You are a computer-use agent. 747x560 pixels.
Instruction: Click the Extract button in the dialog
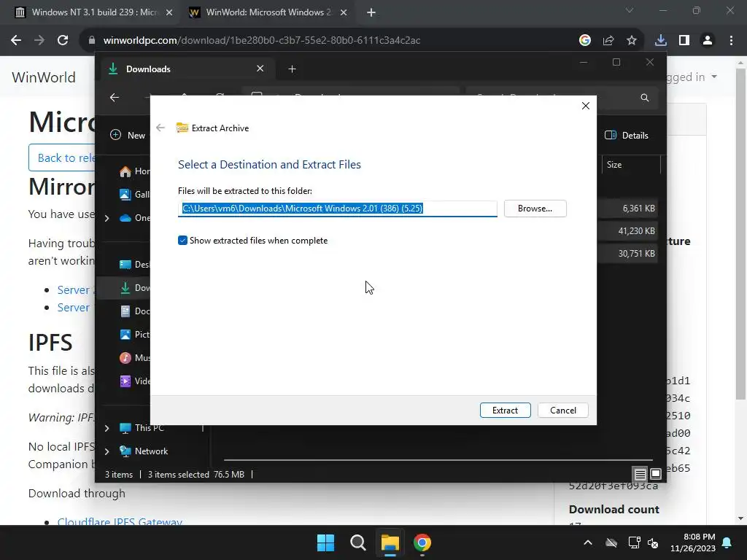[x=505, y=410]
